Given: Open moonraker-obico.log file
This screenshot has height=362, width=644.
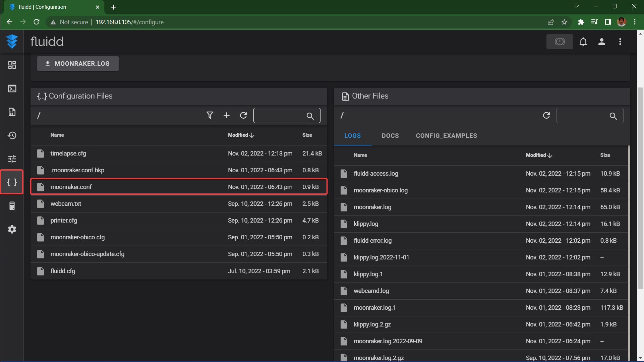Looking at the screenshot, I should 481,190.
